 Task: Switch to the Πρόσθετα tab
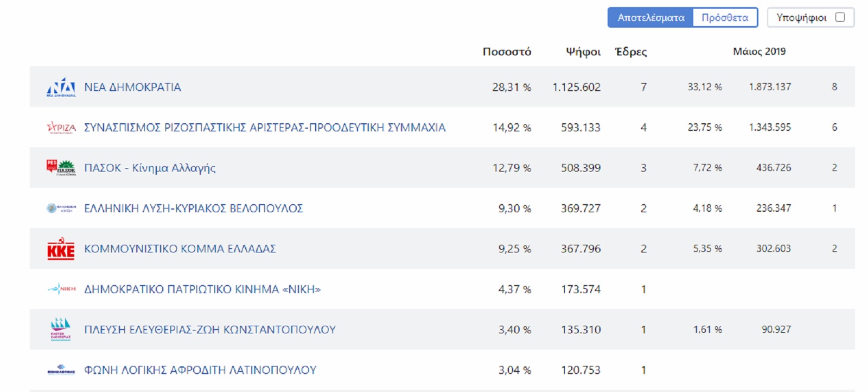[x=725, y=17]
